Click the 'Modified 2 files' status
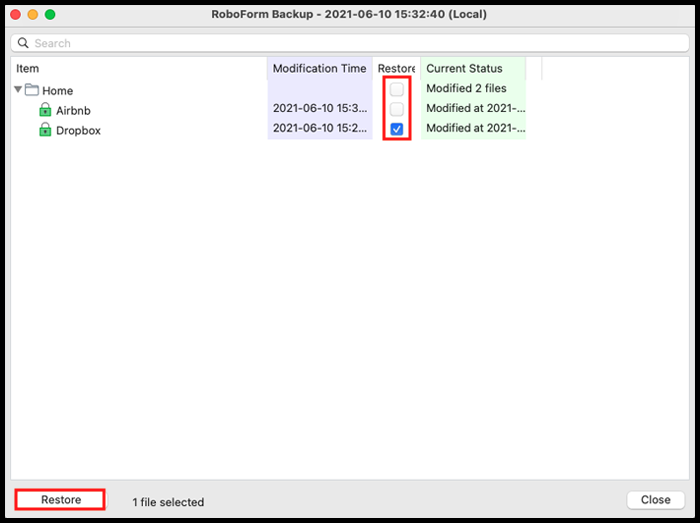The image size is (700, 523). [466, 88]
